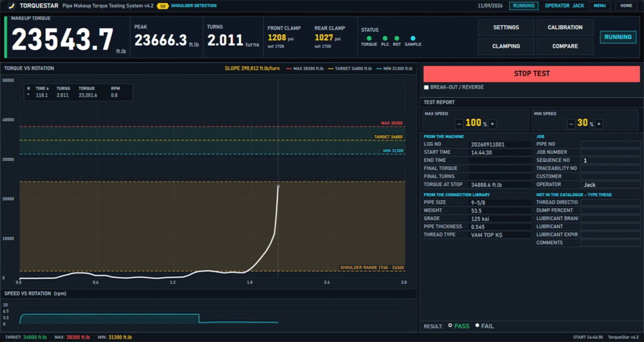Viewport: 644px width, 342px height.
Task: Click the Thread Type value VAM TOP KS
Action: pyautogui.click(x=487, y=235)
